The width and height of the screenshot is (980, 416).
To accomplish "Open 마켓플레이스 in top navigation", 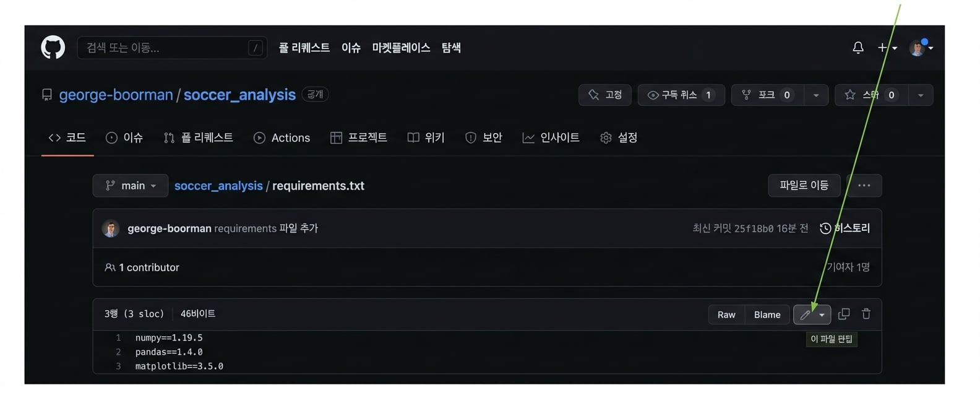I will click(x=401, y=48).
